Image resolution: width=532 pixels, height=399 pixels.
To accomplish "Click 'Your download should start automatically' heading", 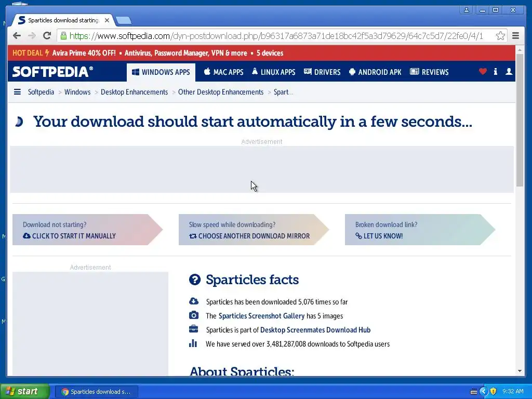I will [252, 122].
